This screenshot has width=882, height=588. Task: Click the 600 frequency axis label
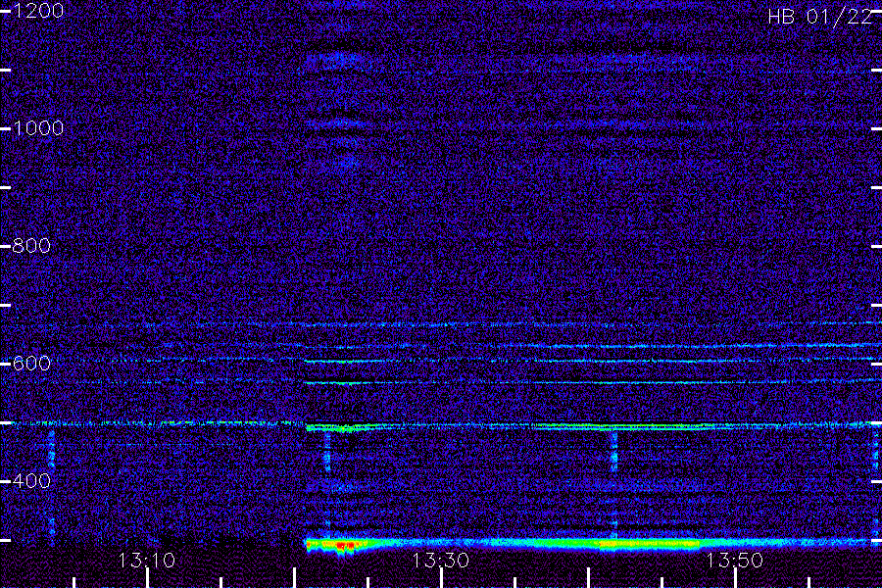(31, 364)
